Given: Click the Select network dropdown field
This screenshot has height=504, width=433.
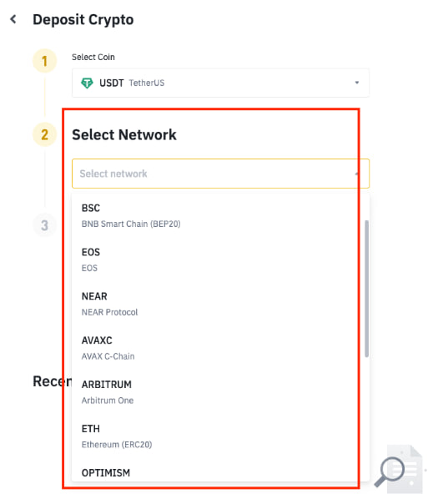Looking at the screenshot, I should point(220,174).
